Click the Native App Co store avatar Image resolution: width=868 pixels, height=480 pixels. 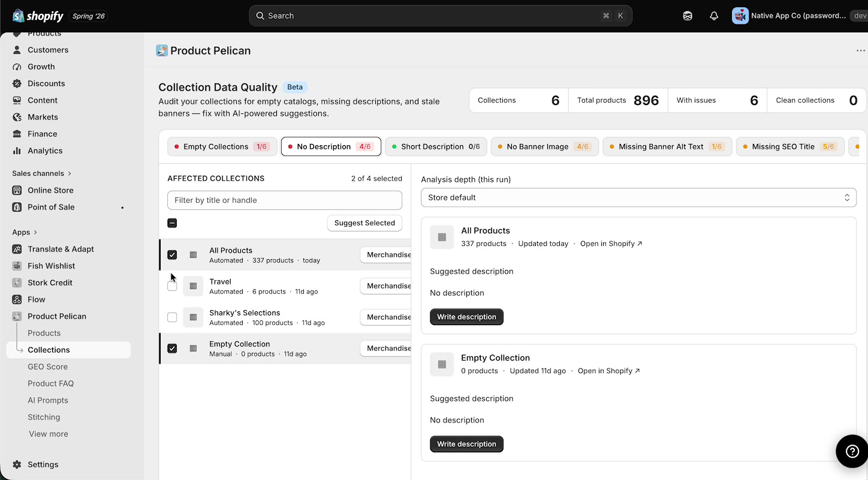click(740, 16)
